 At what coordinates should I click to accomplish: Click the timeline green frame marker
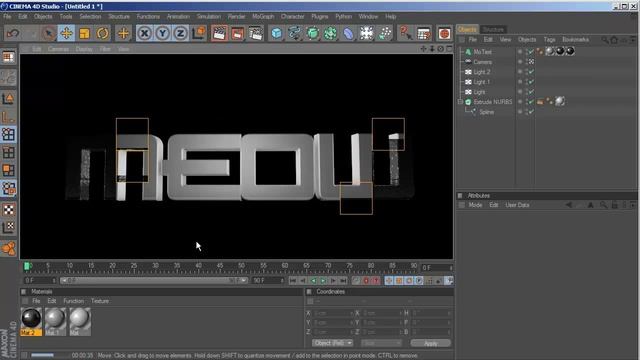click(x=27, y=267)
